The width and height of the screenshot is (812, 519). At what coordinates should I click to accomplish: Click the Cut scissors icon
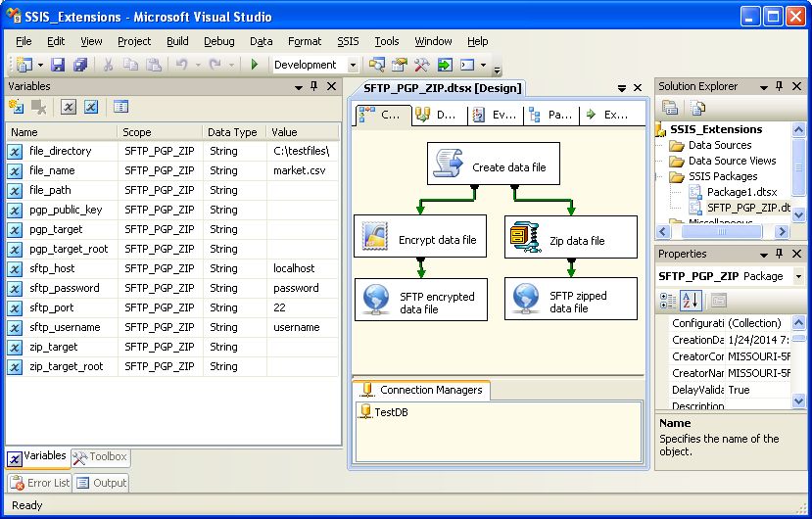(108, 65)
